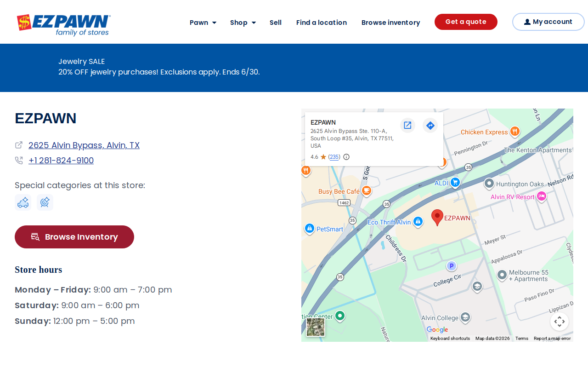The width and height of the screenshot is (588, 368).
Task: Click The Kenton Apartments label on map
Action: [537, 150]
